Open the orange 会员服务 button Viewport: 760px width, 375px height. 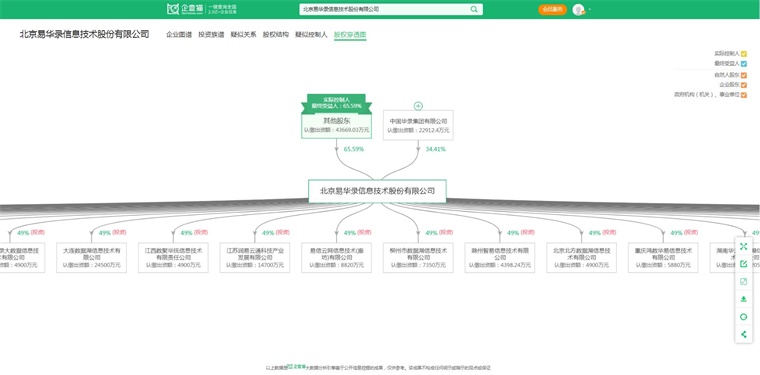coord(552,9)
